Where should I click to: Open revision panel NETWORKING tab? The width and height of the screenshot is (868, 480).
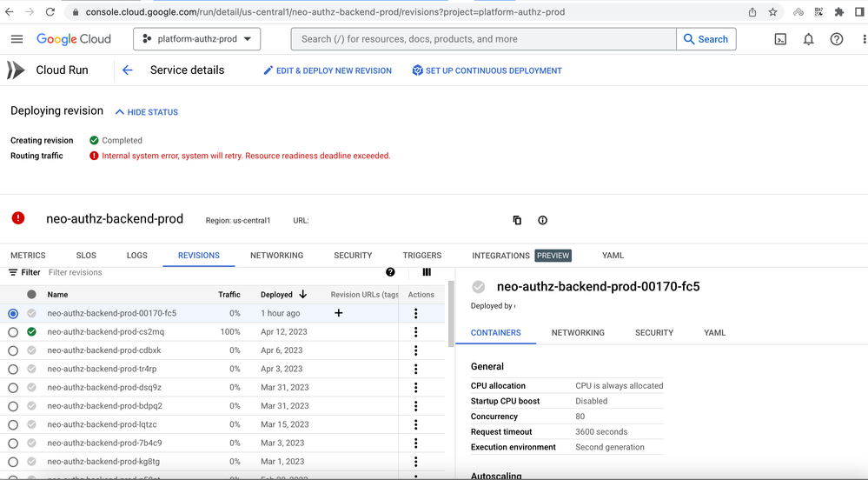[x=578, y=332]
